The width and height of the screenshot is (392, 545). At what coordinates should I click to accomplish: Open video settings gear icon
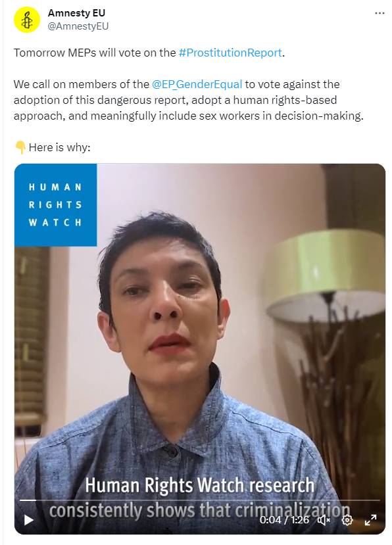347,520
